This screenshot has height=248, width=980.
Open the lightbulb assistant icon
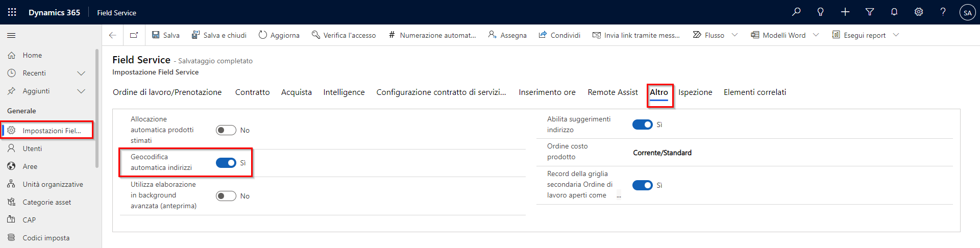click(x=821, y=12)
